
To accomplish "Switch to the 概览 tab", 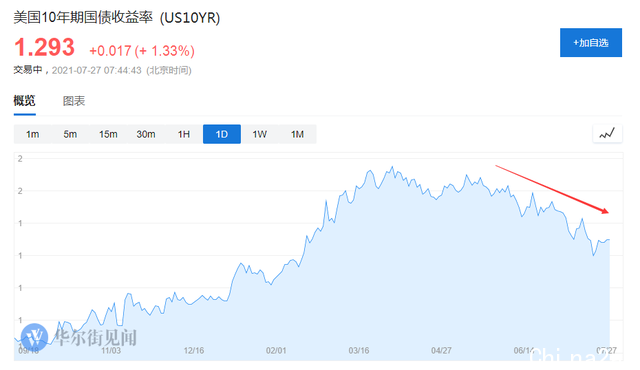I will [x=24, y=100].
